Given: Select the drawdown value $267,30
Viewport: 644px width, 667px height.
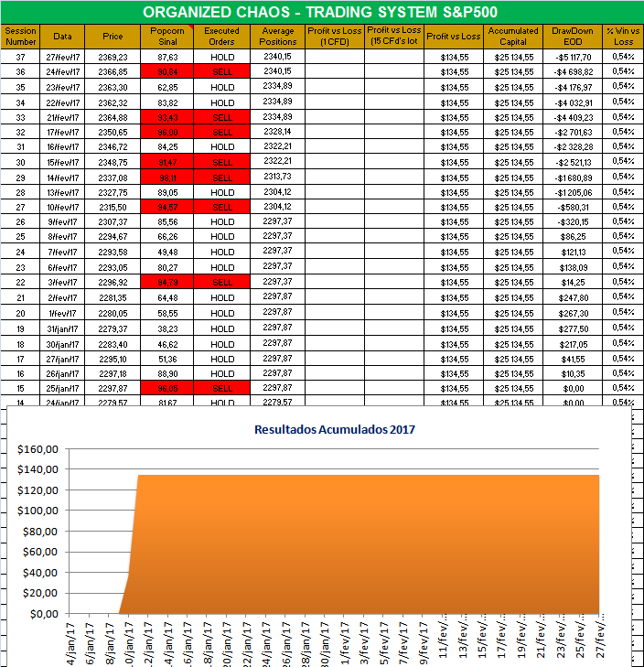Looking at the screenshot, I should (573, 314).
